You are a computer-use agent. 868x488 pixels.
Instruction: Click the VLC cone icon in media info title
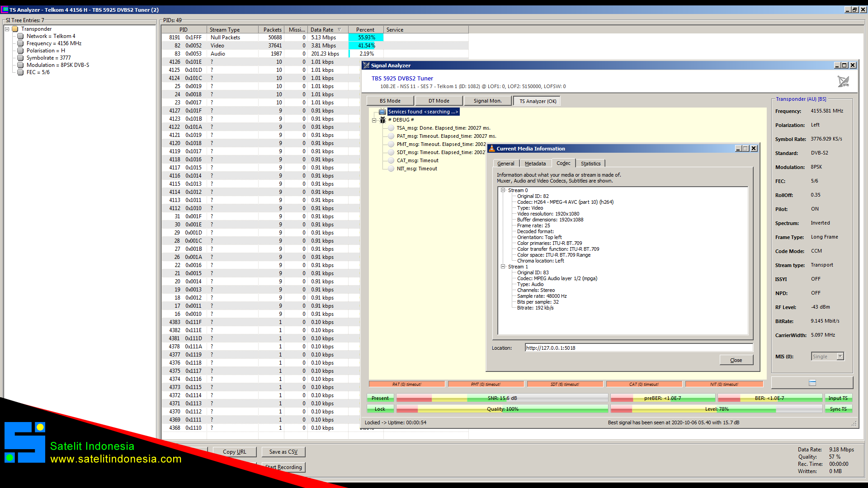(492, 148)
